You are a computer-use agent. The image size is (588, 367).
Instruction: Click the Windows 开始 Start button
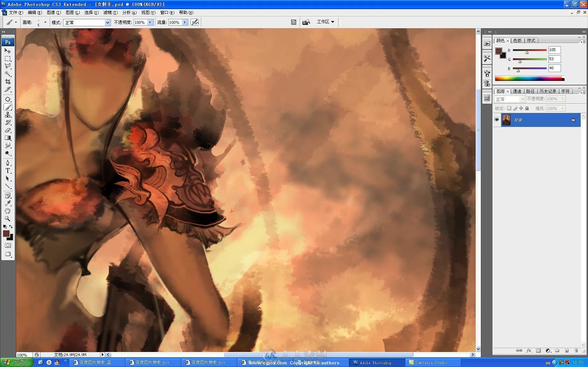pyautogui.click(x=16, y=362)
